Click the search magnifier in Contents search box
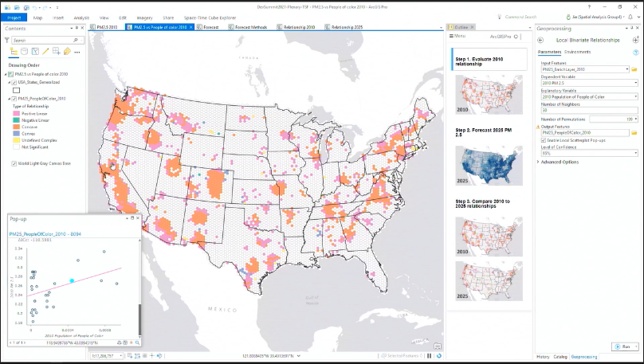Viewport: 644px width, 364px height. click(x=76, y=40)
